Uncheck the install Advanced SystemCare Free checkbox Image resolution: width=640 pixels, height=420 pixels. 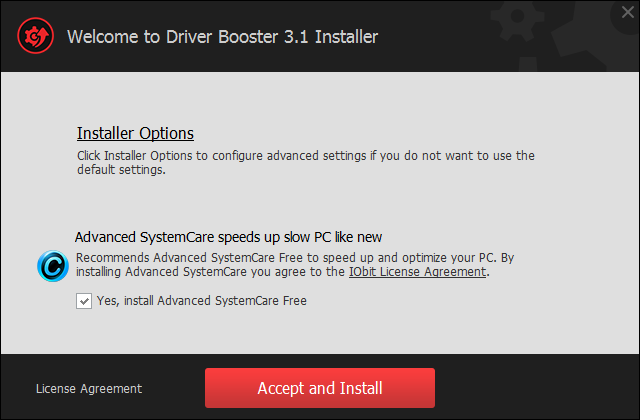[x=84, y=301]
